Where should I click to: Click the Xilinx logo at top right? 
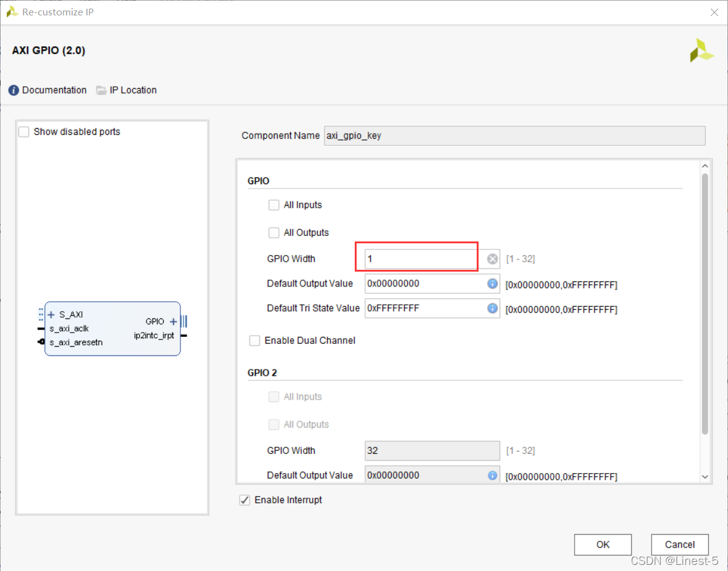(x=702, y=51)
